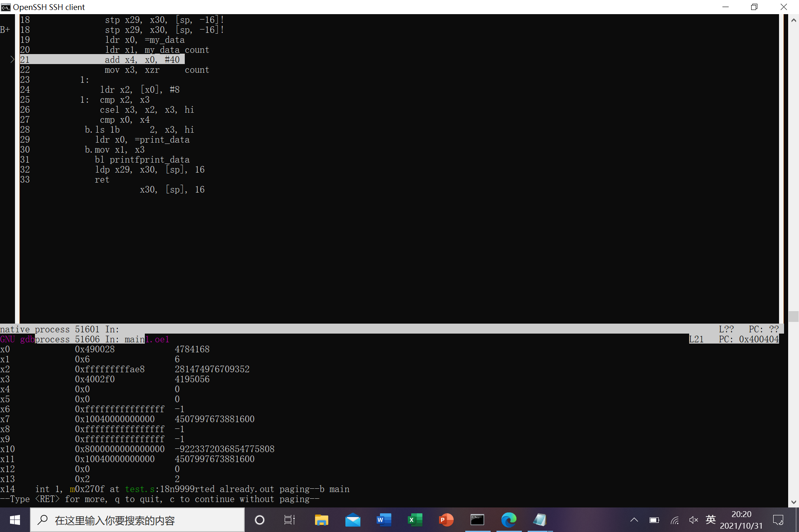
Task: Toggle the breakpoint B+ on line 18
Action: (x=5, y=30)
